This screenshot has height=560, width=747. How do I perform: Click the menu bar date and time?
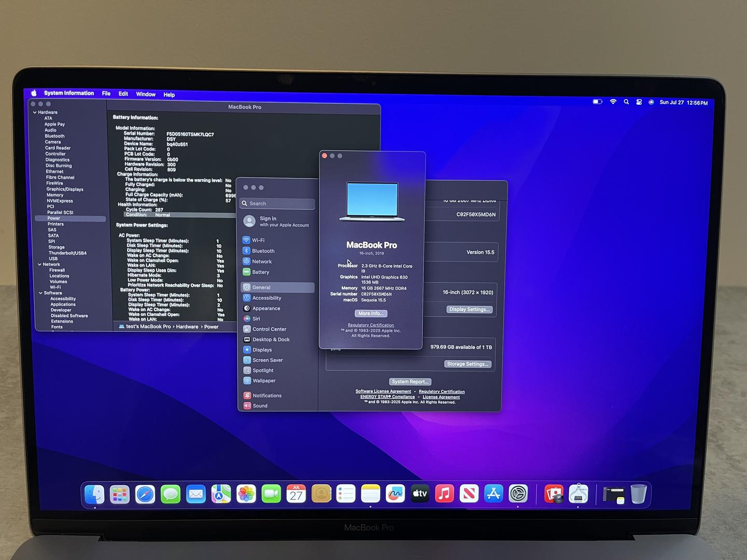click(x=683, y=103)
